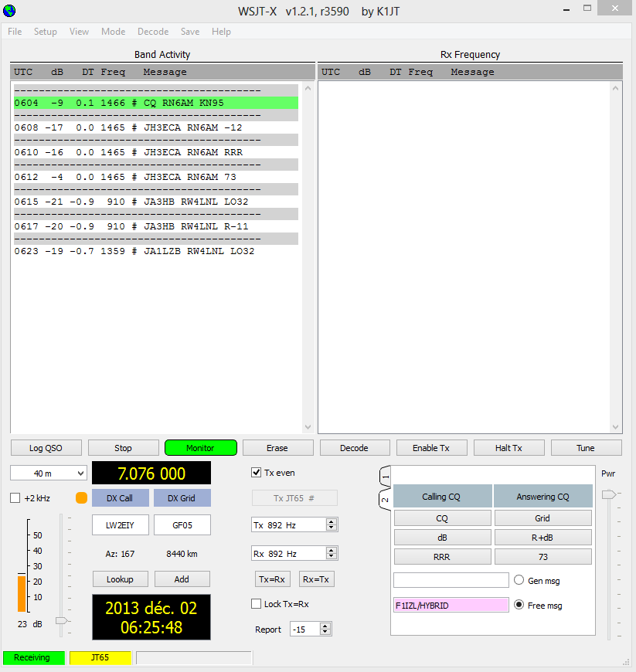The height and width of the screenshot is (672, 636).
Task: Enable the +2 kHz checkbox
Action: coord(15,497)
